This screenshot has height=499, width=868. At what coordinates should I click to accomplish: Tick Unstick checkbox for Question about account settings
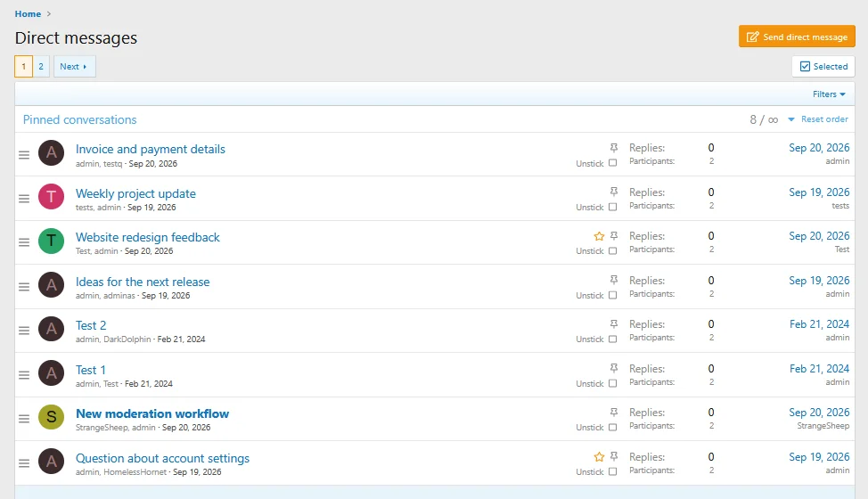[x=613, y=471]
